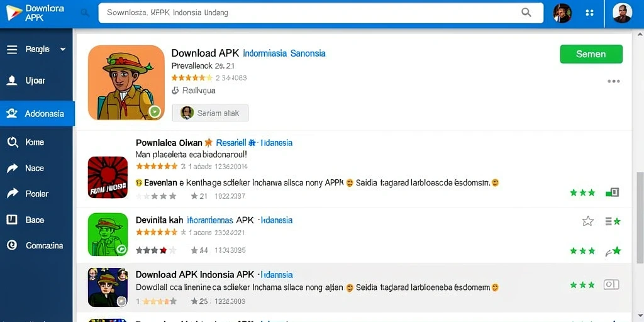Click the Sariam sitak button
This screenshot has height=322, width=644.
[x=210, y=113]
